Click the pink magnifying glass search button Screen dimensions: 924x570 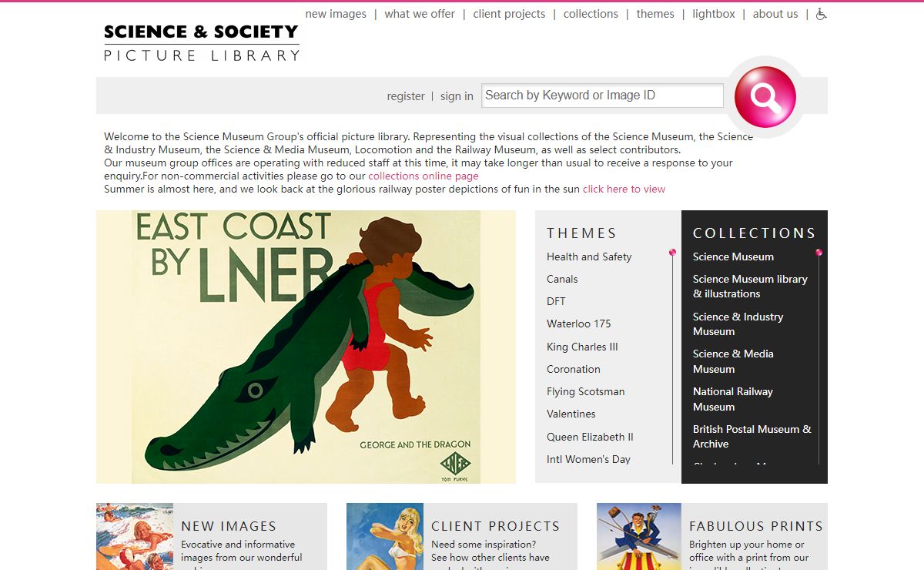coord(765,96)
